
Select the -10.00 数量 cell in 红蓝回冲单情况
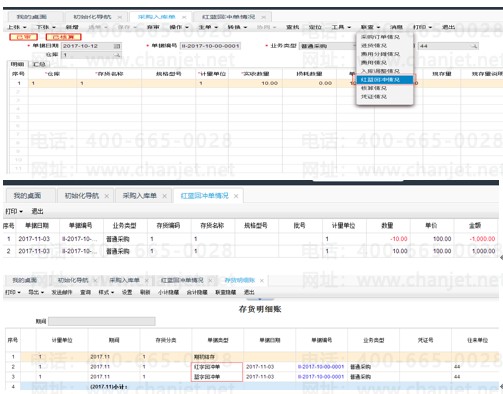click(x=388, y=239)
